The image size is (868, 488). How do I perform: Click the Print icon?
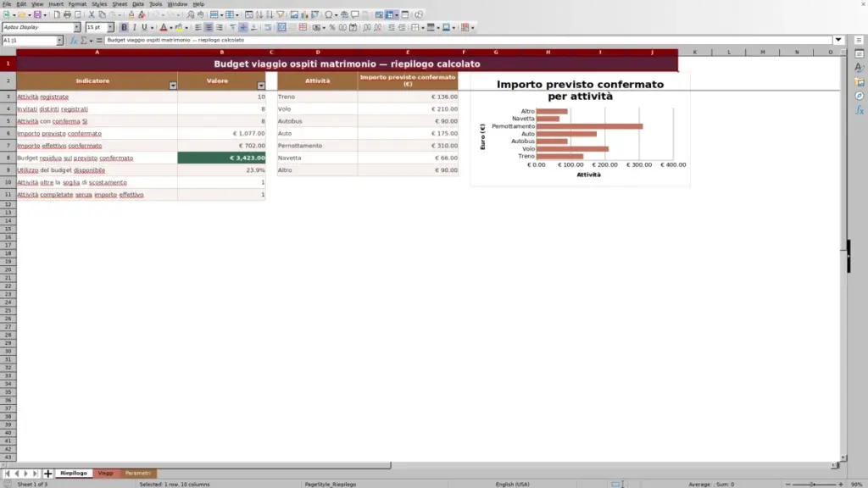click(x=67, y=14)
